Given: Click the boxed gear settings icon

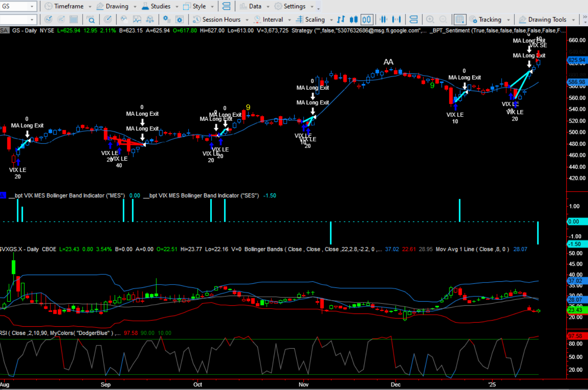Looking at the screenshot, I should coord(179,19).
